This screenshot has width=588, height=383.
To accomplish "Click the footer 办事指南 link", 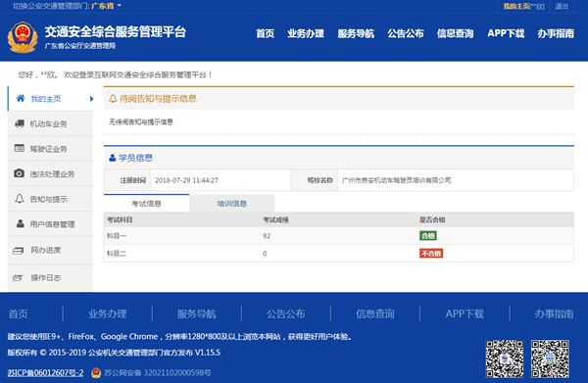I will [555, 313].
